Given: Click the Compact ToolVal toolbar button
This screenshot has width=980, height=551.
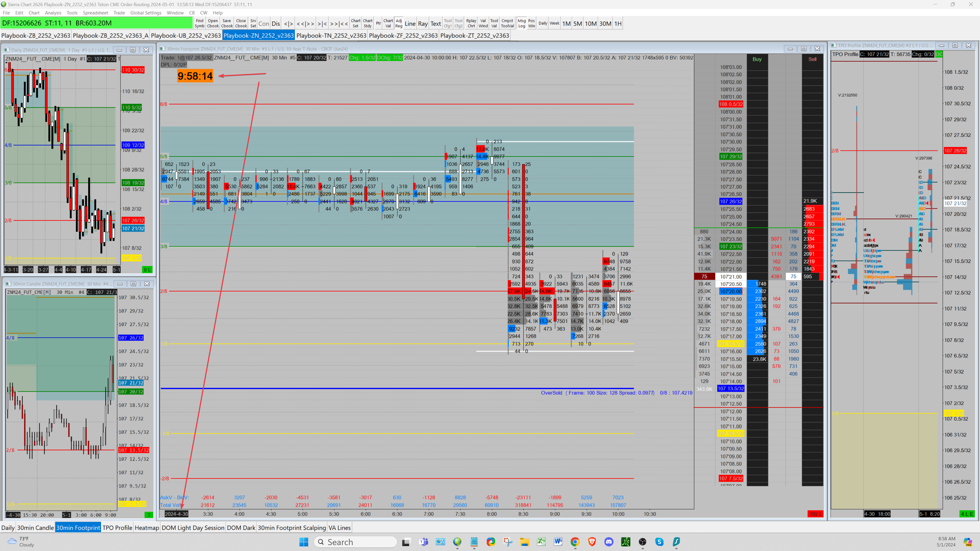Looking at the screenshot, I should click(x=507, y=23).
